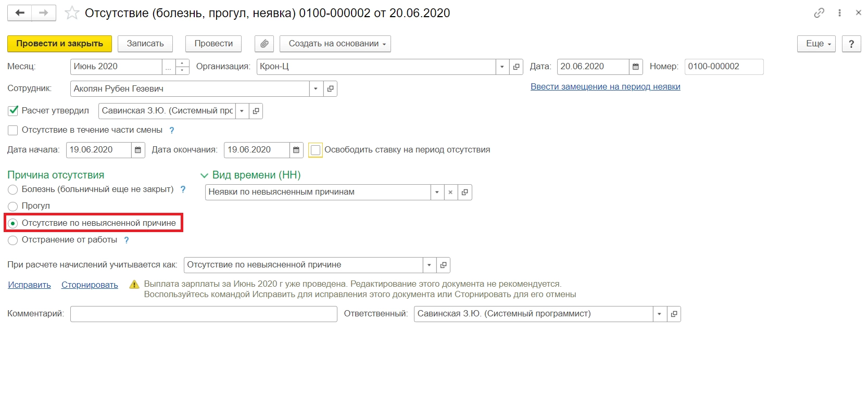Viewport: 868px width, 396px height.
Task: Add document to favorites with star
Action: tap(72, 13)
